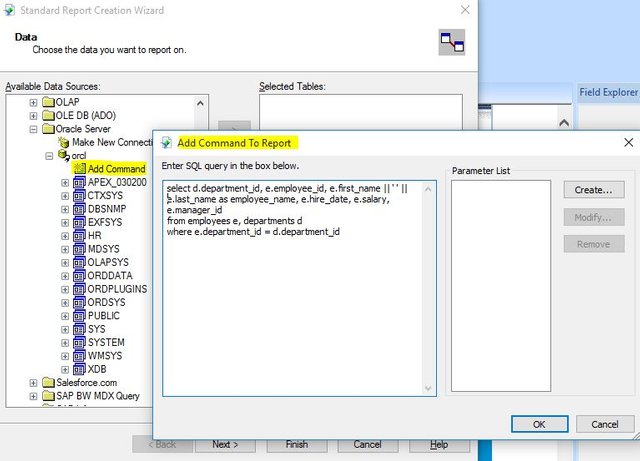This screenshot has width=640, height=461.
Task: Click the data sources scrollbar up arrow
Action: point(200,103)
